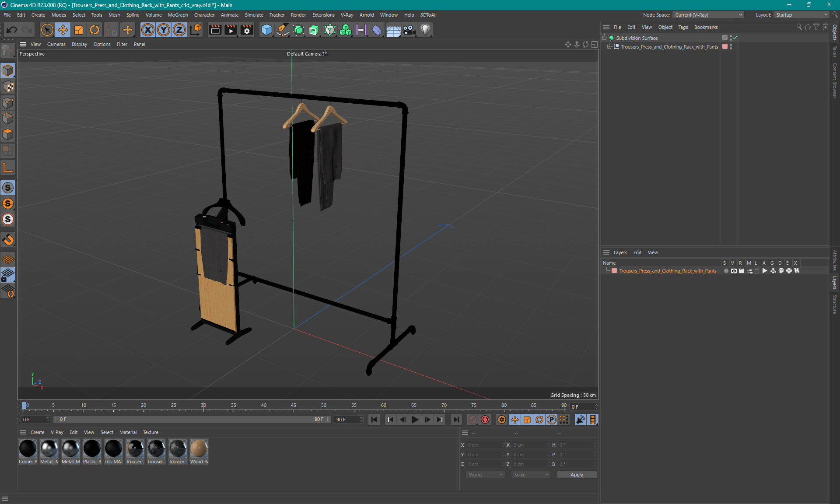The image size is (840, 504).
Task: Open the Objects panel Tags menu
Action: coord(683,27)
